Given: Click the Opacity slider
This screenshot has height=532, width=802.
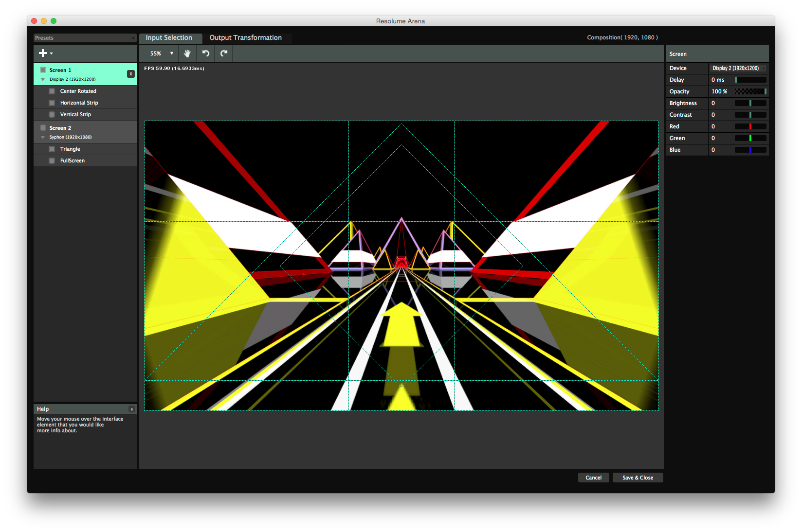Looking at the screenshot, I should click(x=750, y=91).
